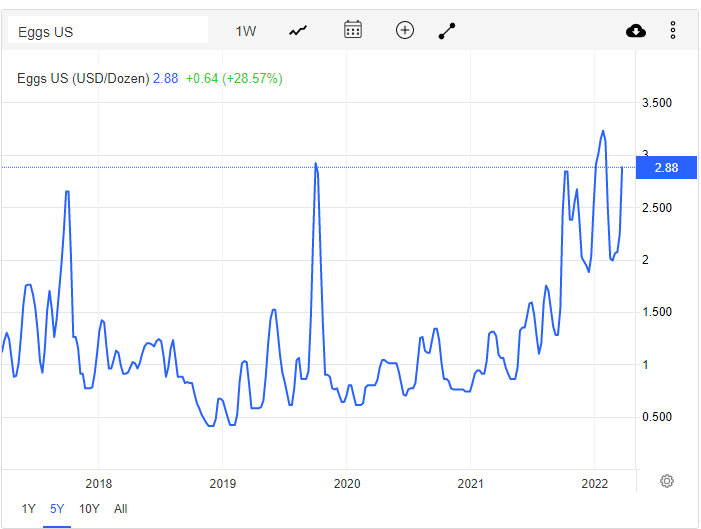This screenshot has width=701, height=529.
Task: Switch to the 1Y range tab
Action: point(28,509)
